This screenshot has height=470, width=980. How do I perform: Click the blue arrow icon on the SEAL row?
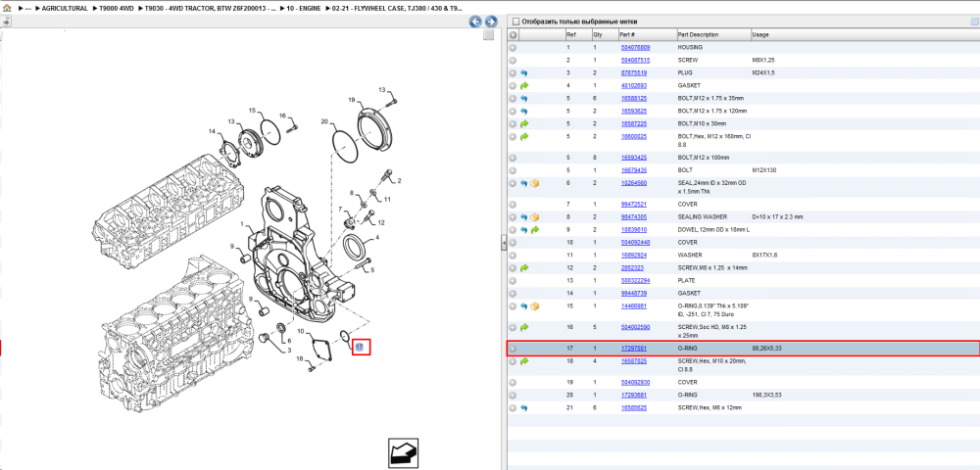[523, 183]
